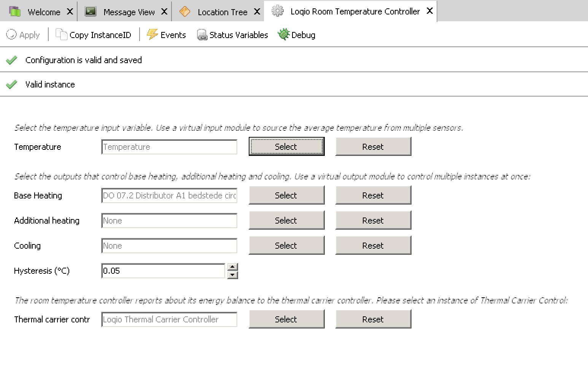The image size is (588, 365).
Task: Switch to the Message View tab
Action: (x=129, y=12)
